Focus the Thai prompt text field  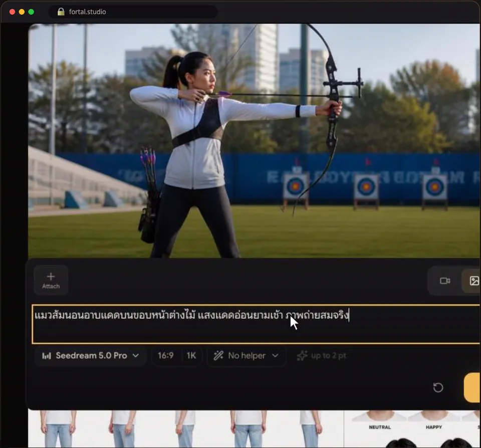(257, 324)
